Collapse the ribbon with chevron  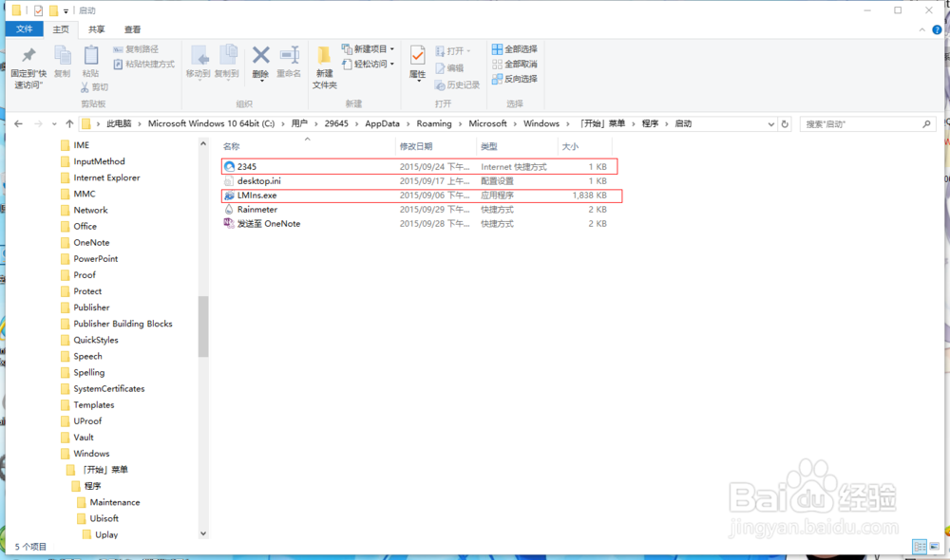coord(922,29)
